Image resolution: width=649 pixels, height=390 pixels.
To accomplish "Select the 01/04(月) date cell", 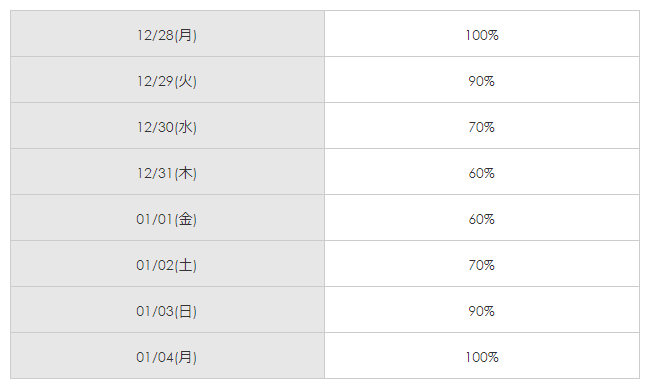I will coord(167,356).
